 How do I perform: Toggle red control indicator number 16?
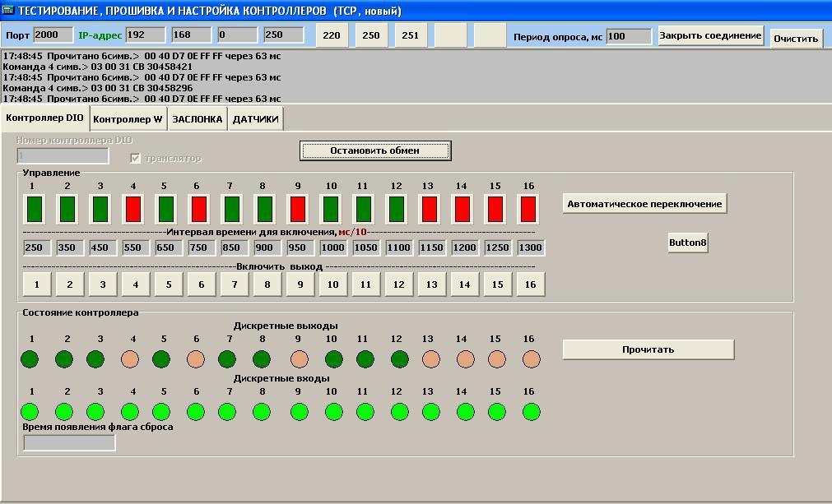tap(528, 210)
